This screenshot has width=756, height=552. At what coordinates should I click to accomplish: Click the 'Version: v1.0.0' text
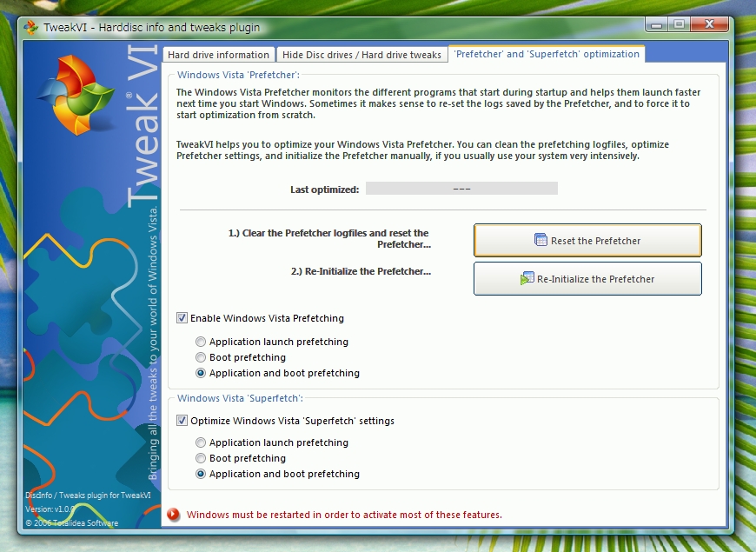tap(50, 509)
